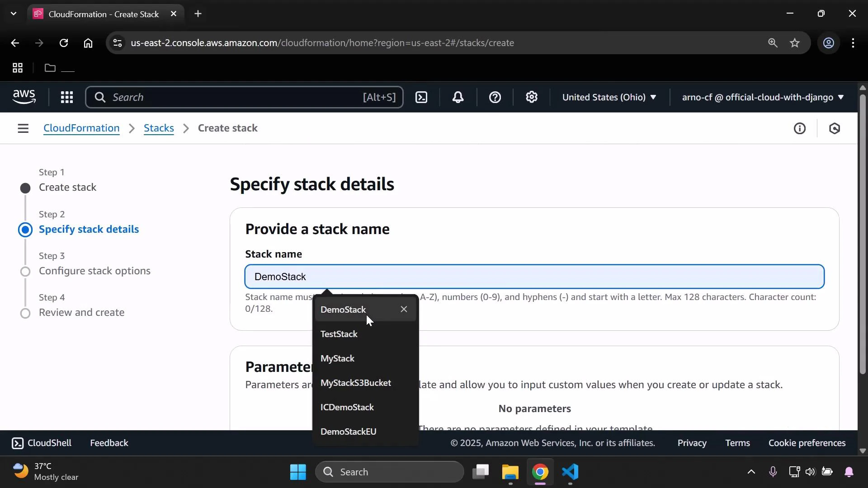Click the info icon near Create stack header

[800, 128]
